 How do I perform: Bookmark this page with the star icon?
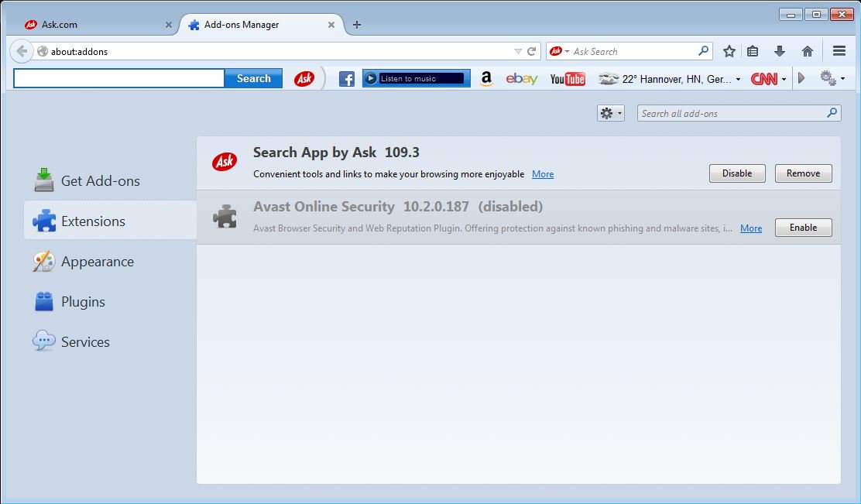pyautogui.click(x=729, y=50)
